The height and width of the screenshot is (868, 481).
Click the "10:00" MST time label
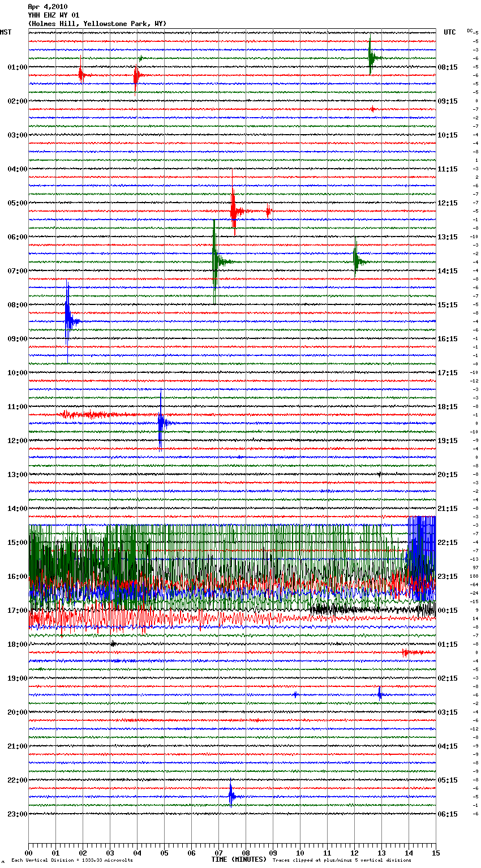pos(18,373)
